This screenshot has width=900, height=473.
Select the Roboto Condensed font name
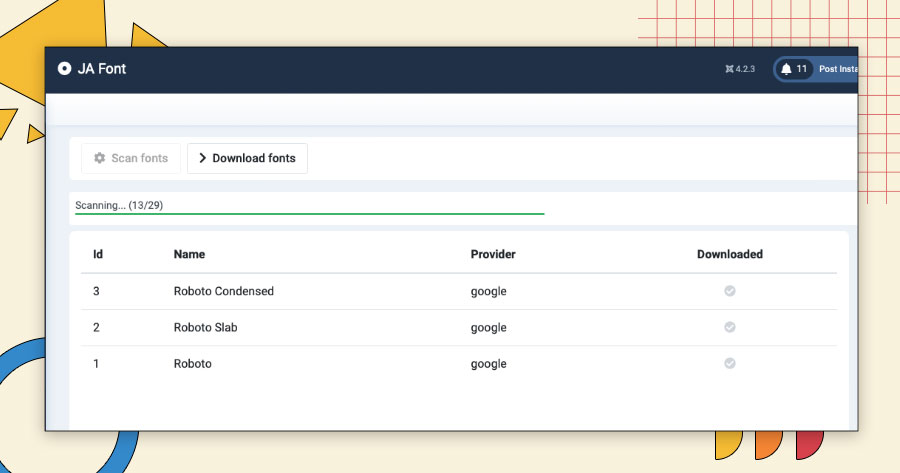224,291
